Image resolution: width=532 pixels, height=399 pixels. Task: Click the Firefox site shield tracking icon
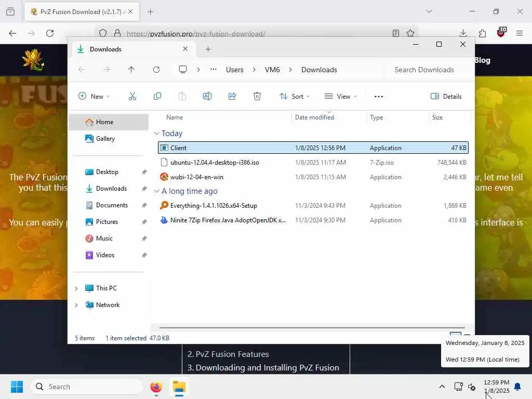point(103,33)
